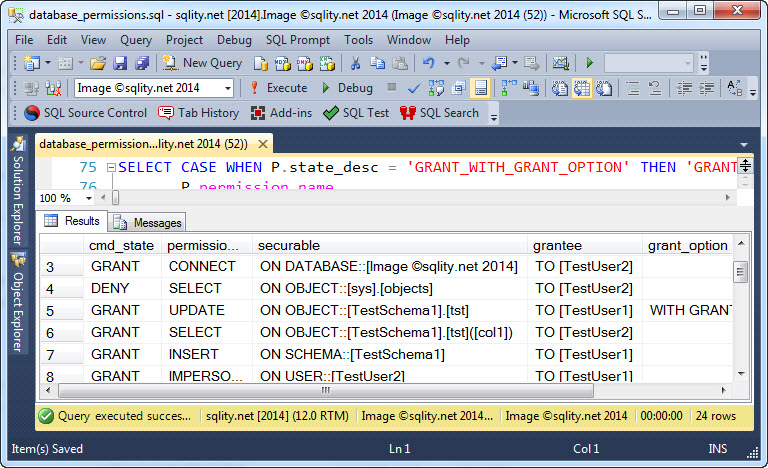The width and height of the screenshot is (768, 468).
Task: Click the ON SCHEMA::[TestSchema1] cell
Action: pyautogui.click(x=389, y=354)
